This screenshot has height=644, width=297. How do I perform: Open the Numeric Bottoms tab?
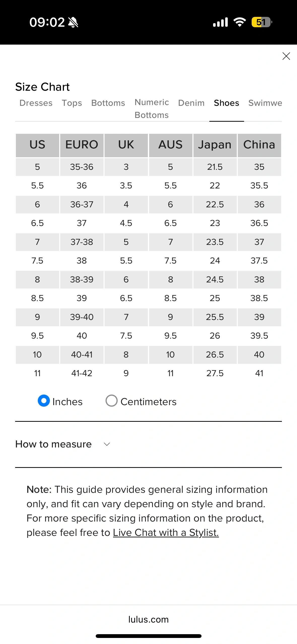click(x=152, y=109)
